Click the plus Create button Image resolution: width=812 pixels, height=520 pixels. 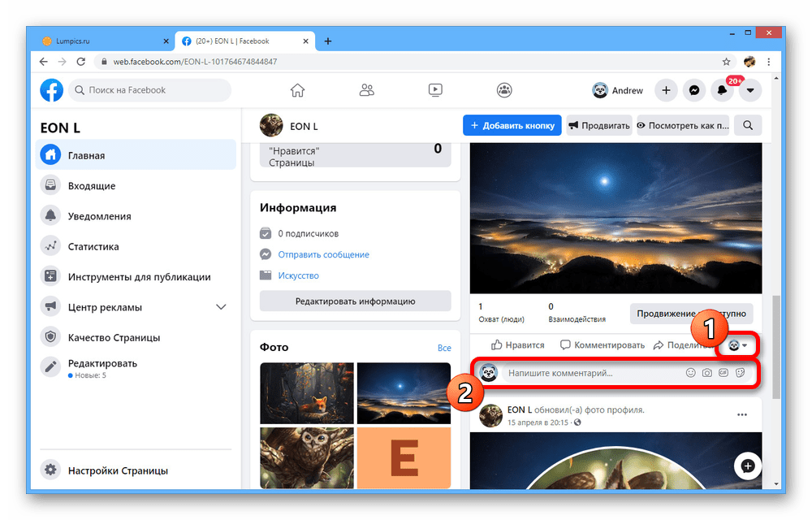click(x=666, y=90)
